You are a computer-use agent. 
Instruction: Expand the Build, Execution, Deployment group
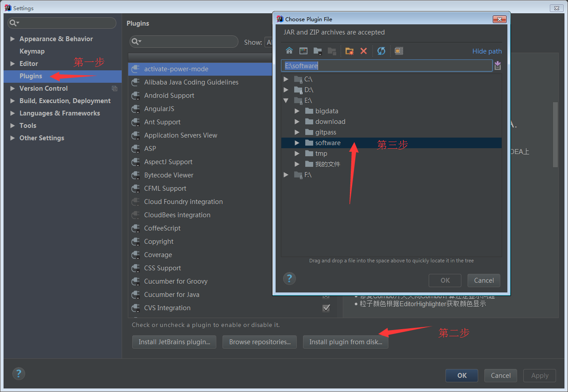12,101
